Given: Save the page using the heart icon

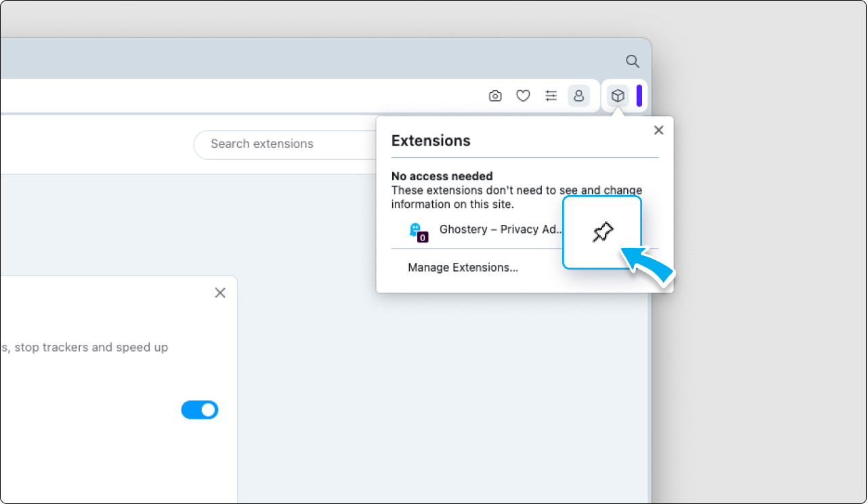Looking at the screenshot, I should tap(523, 96).
